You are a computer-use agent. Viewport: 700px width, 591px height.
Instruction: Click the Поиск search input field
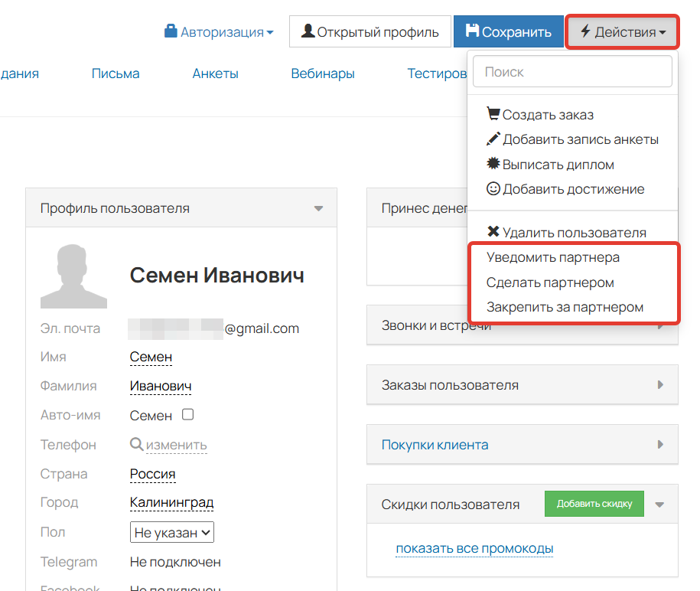coord(572,71)
